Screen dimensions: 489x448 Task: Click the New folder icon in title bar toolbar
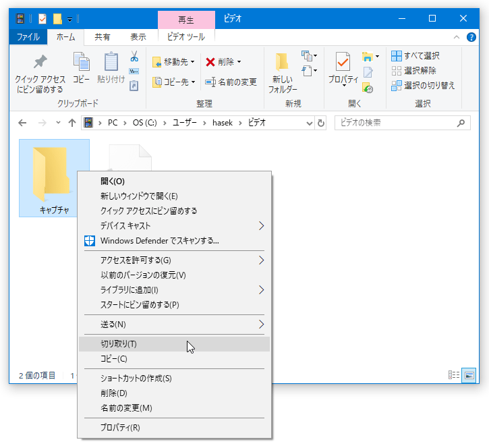(x=57, y=19)
